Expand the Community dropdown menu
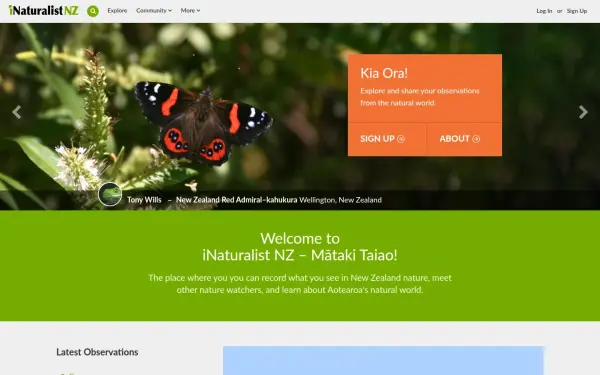 tap(154, 11)
